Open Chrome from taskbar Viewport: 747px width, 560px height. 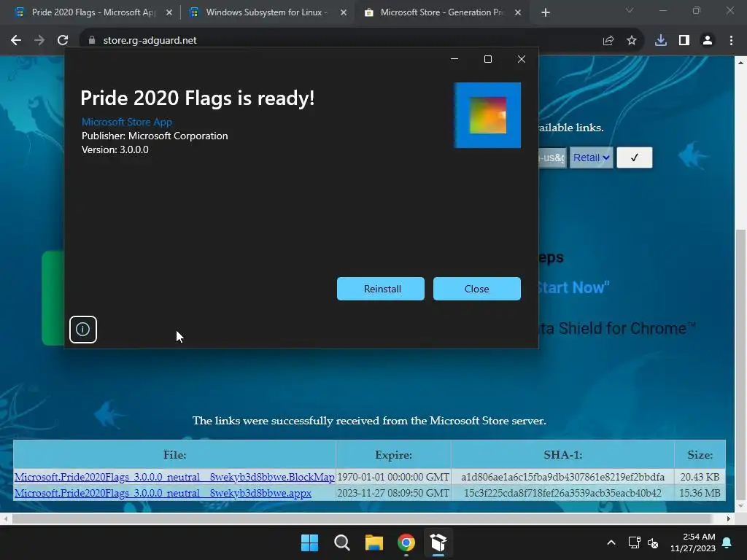pyautogui.click(x=406, y=542)
